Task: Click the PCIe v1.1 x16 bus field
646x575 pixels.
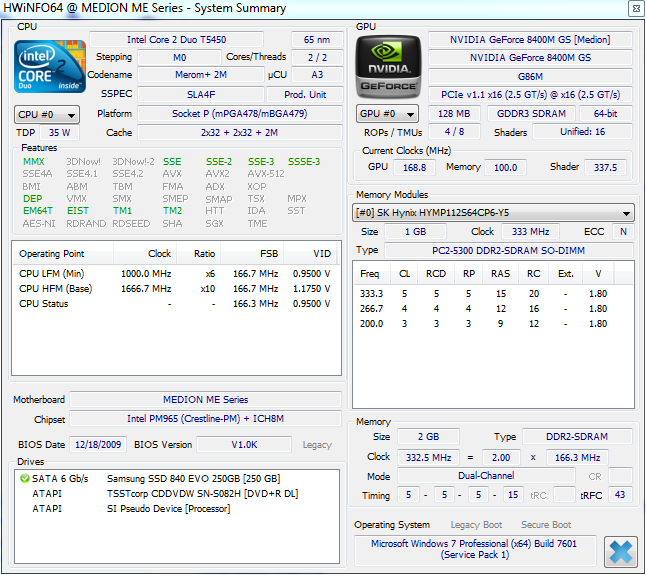Action: [x=530, y=95]
